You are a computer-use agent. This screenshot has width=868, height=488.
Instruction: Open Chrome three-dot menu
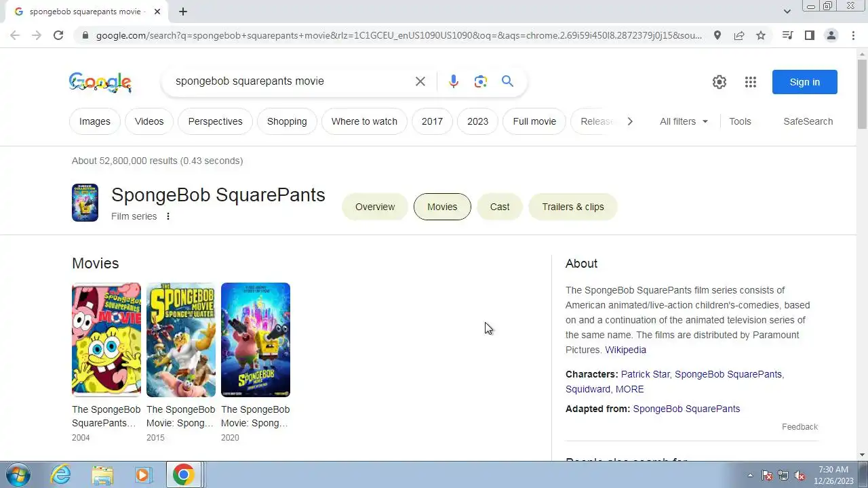pos(853,35)
